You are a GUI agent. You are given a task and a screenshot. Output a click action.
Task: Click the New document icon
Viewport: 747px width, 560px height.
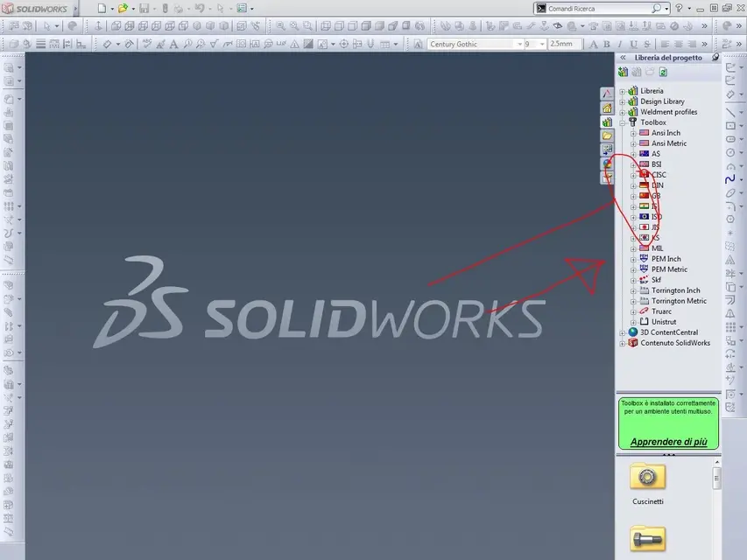coord(102,8)
